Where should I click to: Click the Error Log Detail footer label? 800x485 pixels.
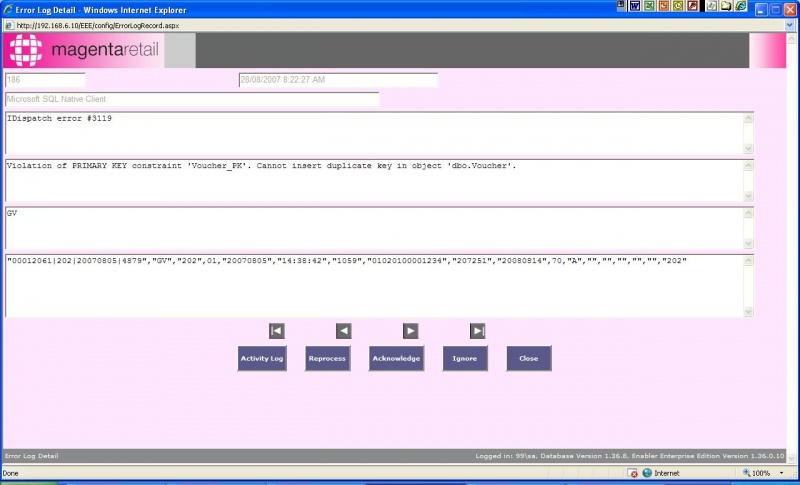pos(32,456)
